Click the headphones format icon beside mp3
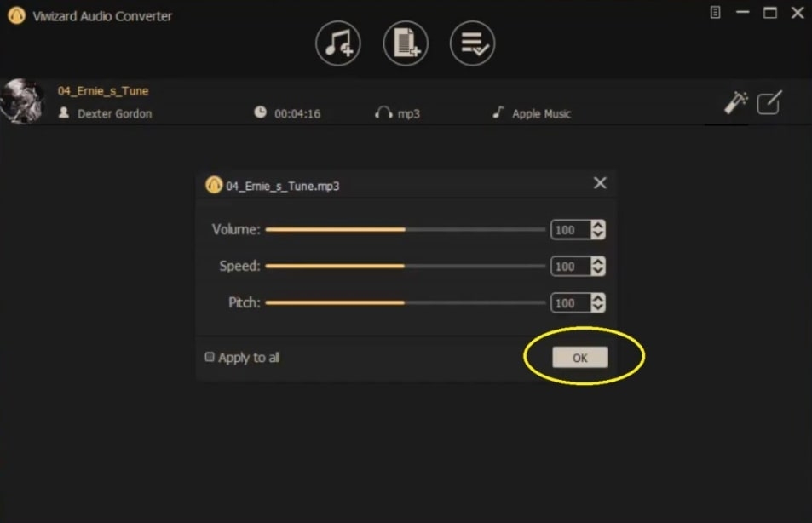Viewport: 812px width, 523px height. [383, 113]
